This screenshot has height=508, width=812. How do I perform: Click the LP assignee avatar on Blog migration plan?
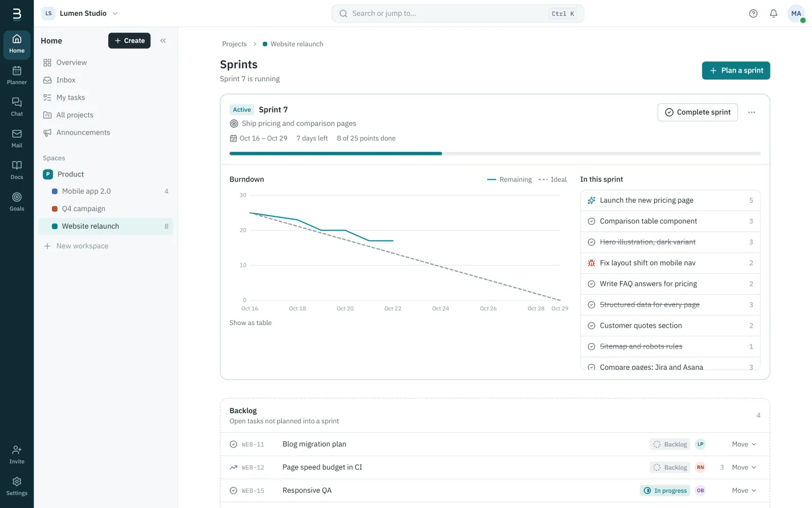point(700,444)
